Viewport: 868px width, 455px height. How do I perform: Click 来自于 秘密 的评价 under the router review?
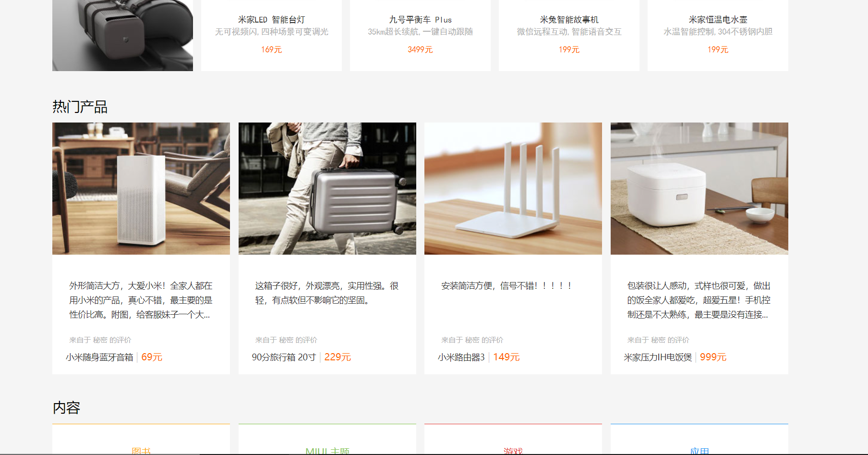coord(472,340)
